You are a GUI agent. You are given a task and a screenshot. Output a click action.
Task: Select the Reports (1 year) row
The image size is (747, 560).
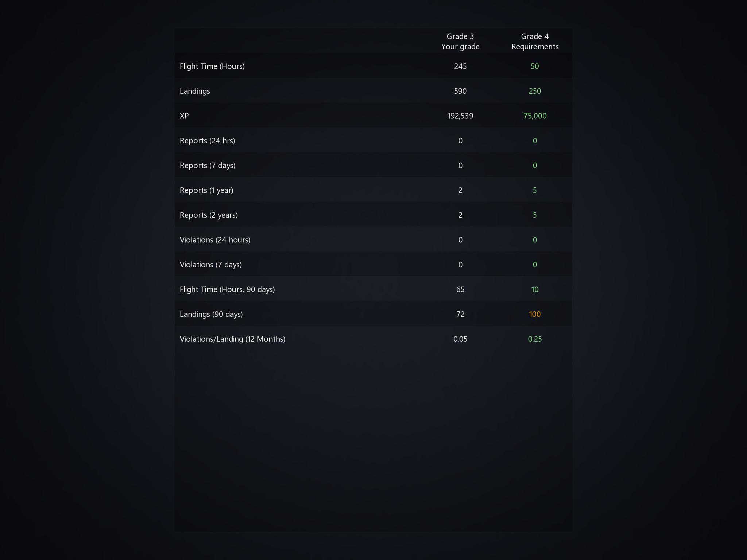pos(206,190)
